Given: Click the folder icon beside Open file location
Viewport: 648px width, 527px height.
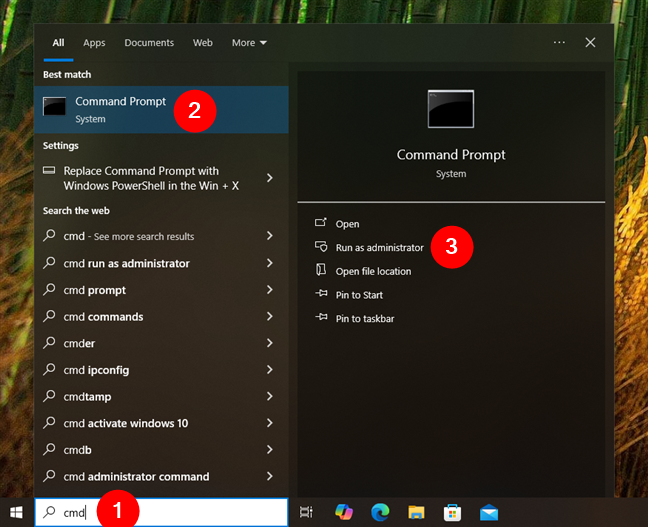Looking at the screenshot, I should (x=321, y=270).
